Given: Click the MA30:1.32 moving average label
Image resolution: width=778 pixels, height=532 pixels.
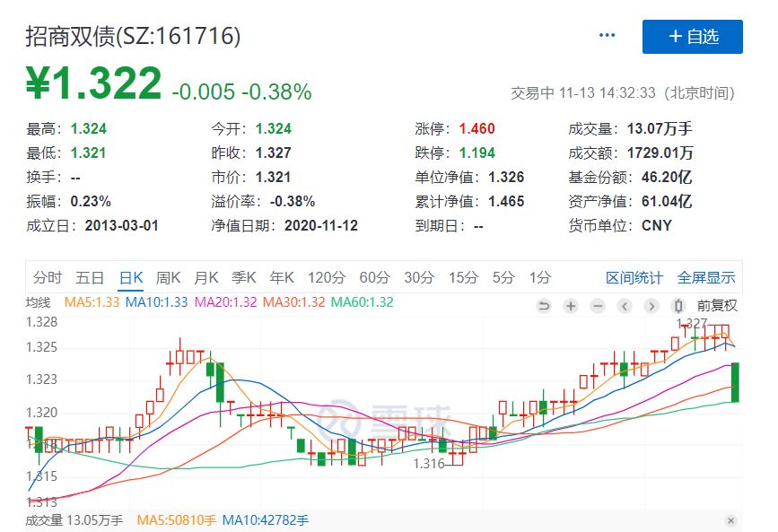Looking at the screenshot, I should coord(293,302).
